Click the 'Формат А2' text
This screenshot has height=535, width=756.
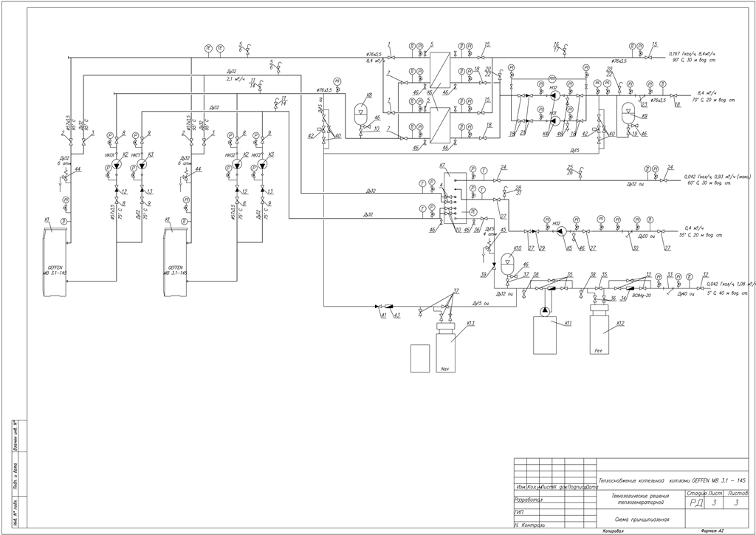pos(707,531)
